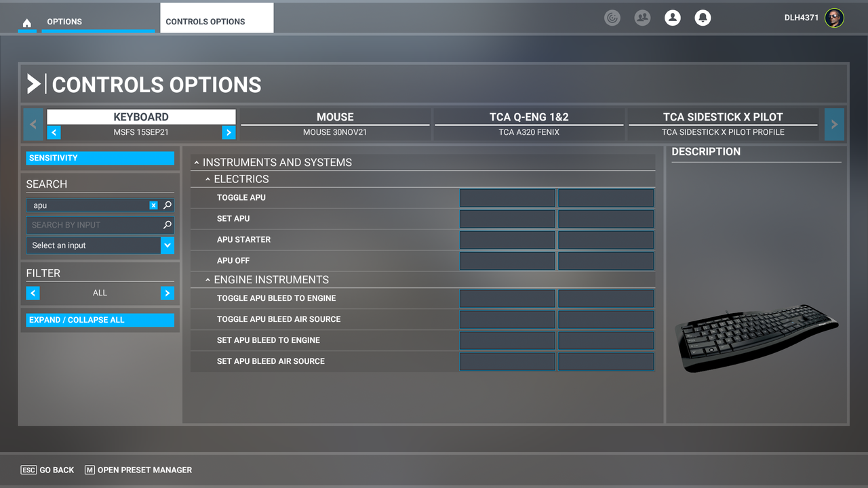Open the SENSITIVITY settings
868x488 pixels.
(x=100, y=158)
